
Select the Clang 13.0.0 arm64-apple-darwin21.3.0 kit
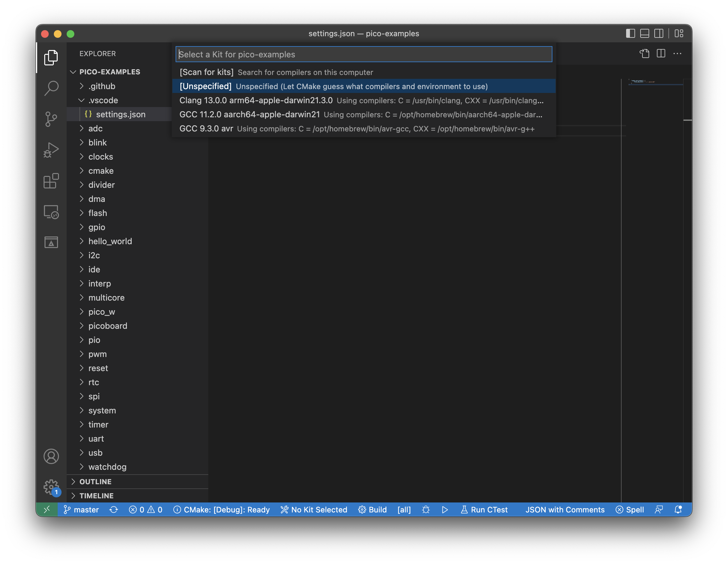364,100
